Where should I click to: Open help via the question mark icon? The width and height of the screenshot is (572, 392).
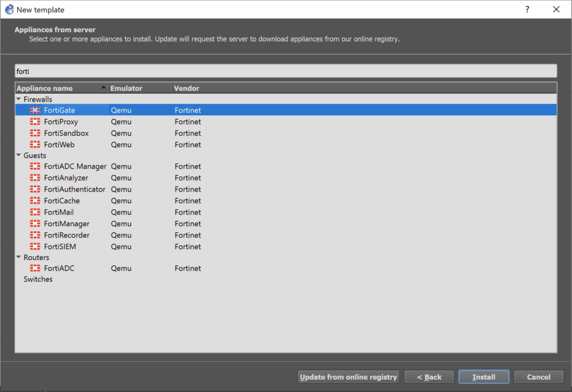coord(527,9)
